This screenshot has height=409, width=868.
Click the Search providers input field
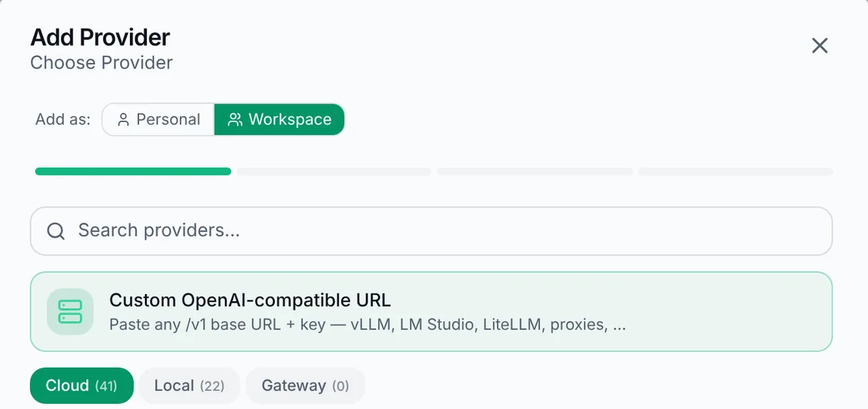pyautogui.click(x=431, y=231)
